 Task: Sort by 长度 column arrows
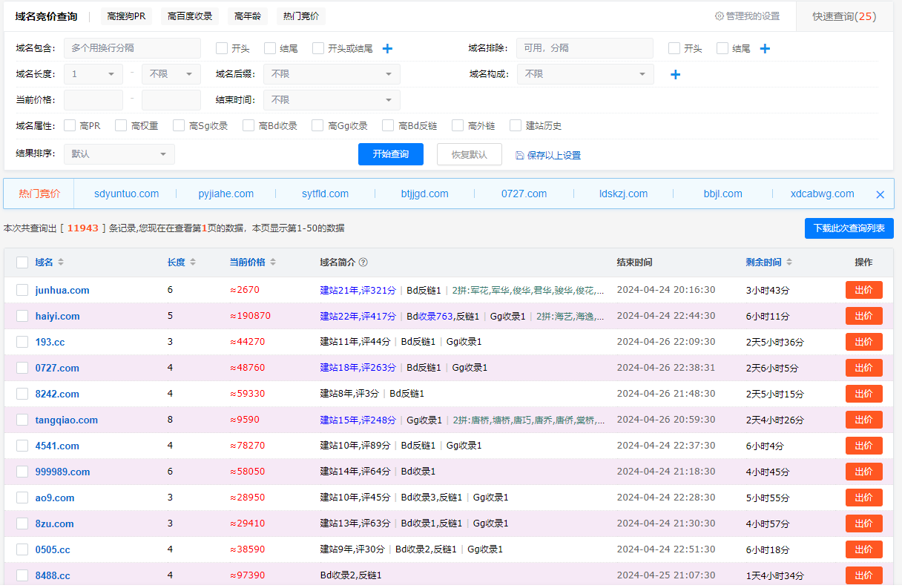(x=193, y=262)
